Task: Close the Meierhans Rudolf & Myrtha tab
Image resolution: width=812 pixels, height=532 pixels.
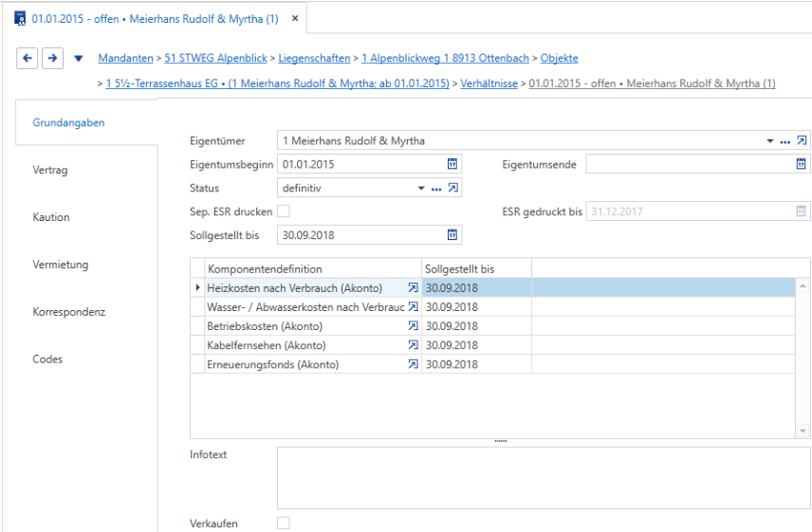Action: (x=295, y=19)
